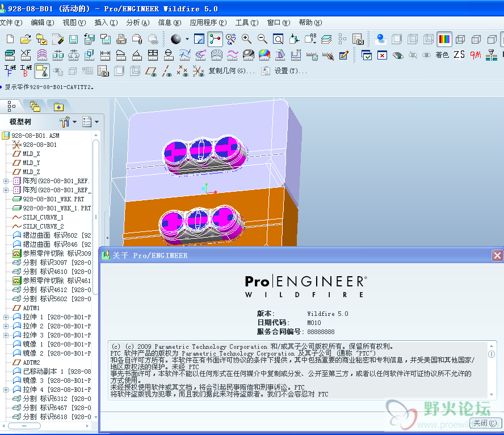Open the 文件(F) menu
This screenshot has width=504, height=435.
[11, 23]
